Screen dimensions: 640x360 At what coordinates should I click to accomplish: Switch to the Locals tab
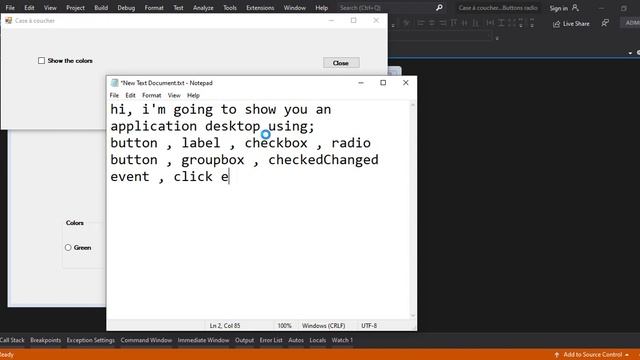coord(318,340)
